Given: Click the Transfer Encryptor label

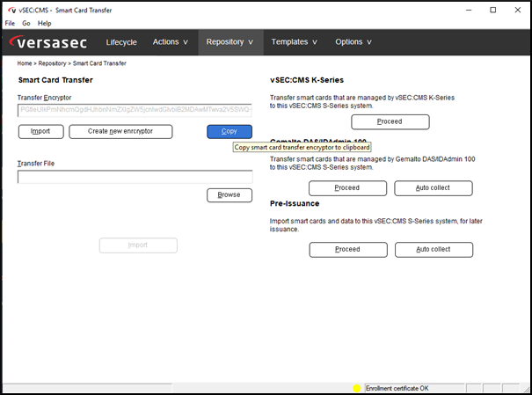Looking at the screenshot, I should click(45, 98).
